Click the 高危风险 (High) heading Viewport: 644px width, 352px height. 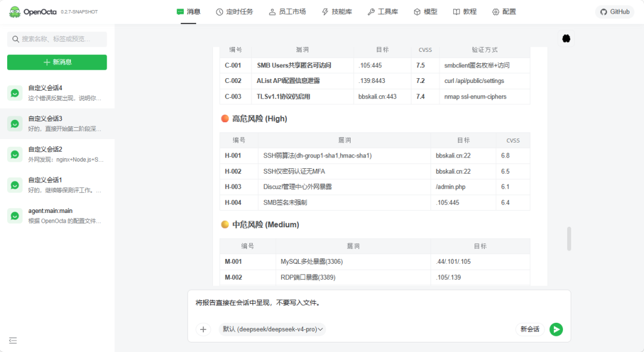coord(259,119)
